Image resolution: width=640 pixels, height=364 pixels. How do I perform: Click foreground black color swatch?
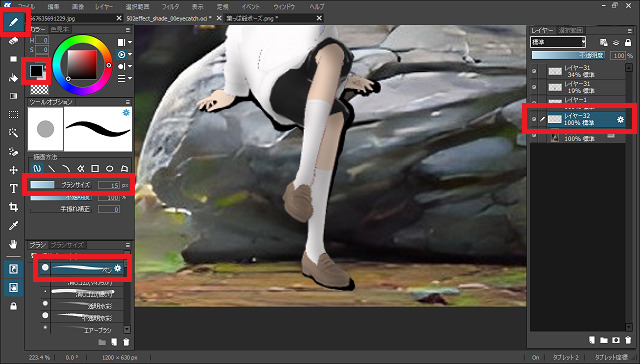coord(36,71)
